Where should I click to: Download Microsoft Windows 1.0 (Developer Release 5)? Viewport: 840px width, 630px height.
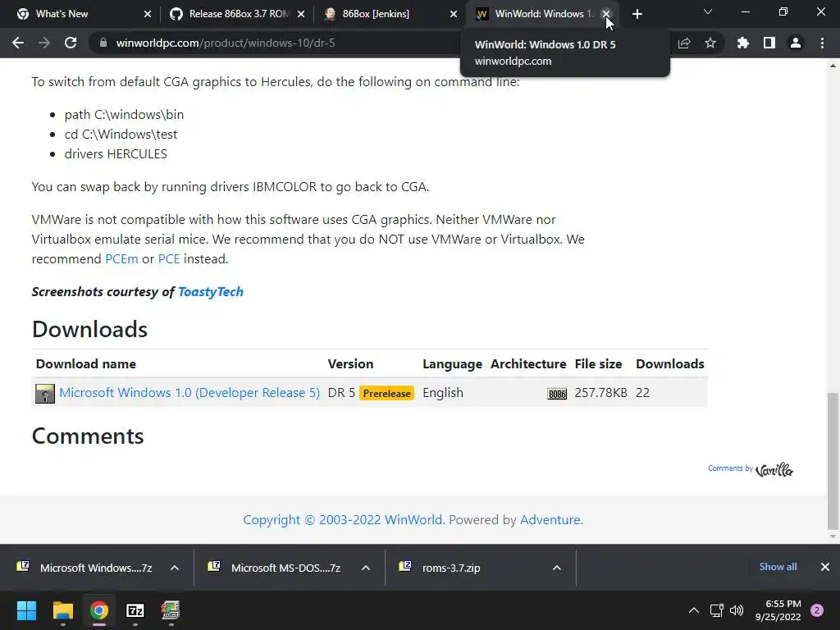[x=189, y=393]
